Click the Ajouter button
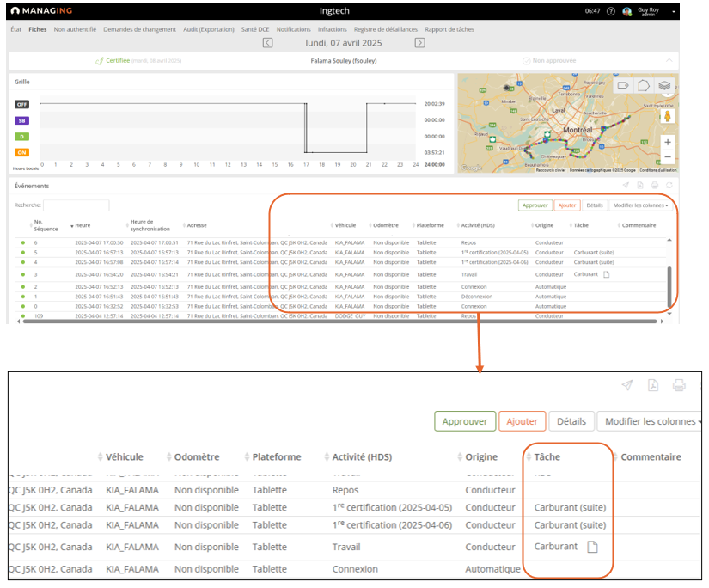This screenshot has width=709, height=588. click(x=567, y=205)
